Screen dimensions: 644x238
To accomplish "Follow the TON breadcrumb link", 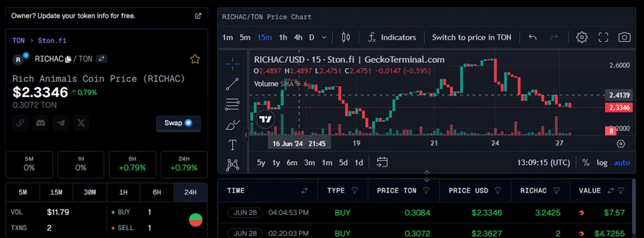I will 19,40.
